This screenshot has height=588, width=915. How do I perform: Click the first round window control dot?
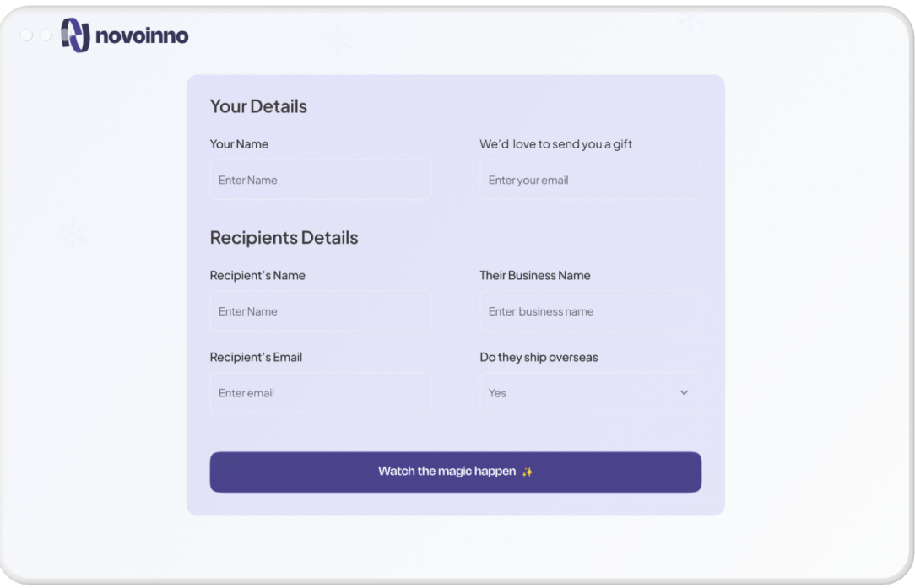pyautogui.click(x=26, y=35)
